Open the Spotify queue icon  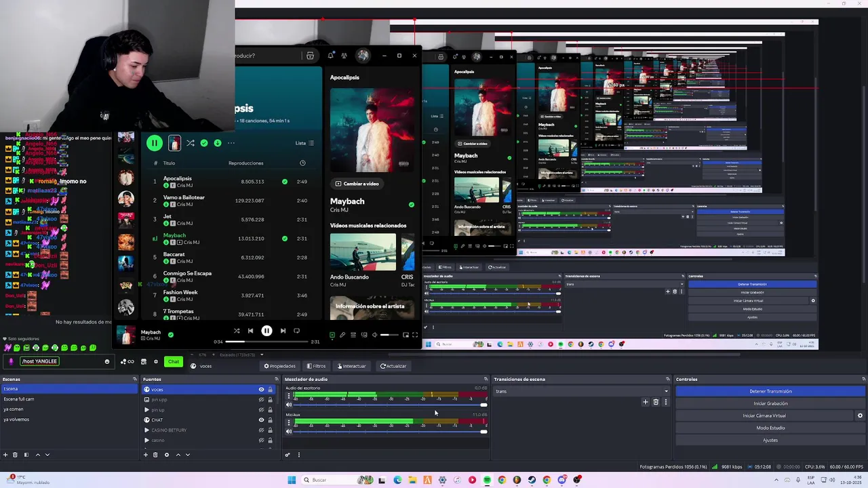[353, 335]
